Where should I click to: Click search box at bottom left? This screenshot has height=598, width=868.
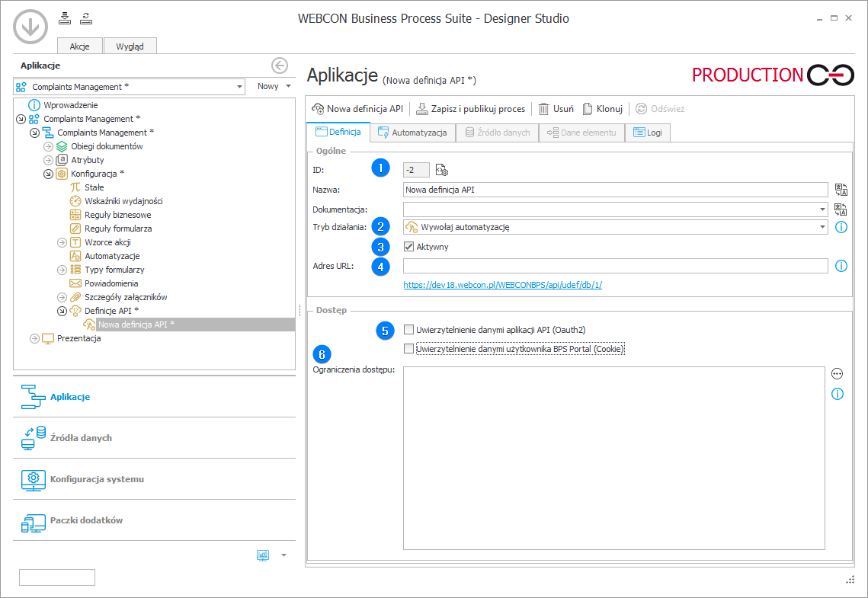[x=57, y=577]
